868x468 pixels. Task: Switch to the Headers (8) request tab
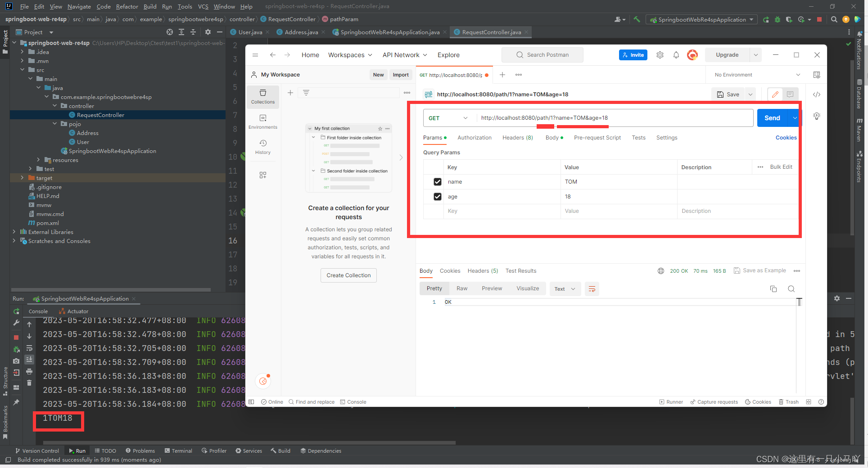(x=518, y=138)
